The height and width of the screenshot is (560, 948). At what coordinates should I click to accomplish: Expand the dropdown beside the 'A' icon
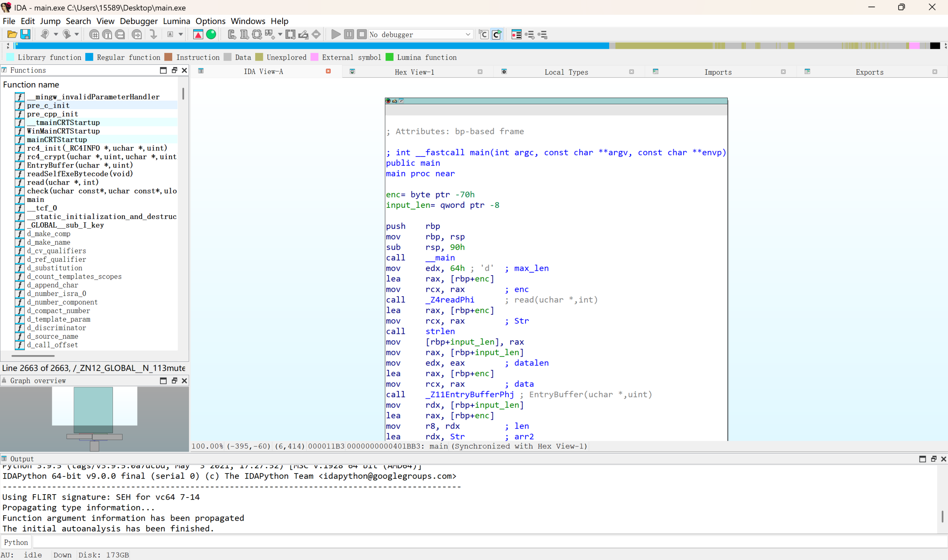[x=181, y=34]
